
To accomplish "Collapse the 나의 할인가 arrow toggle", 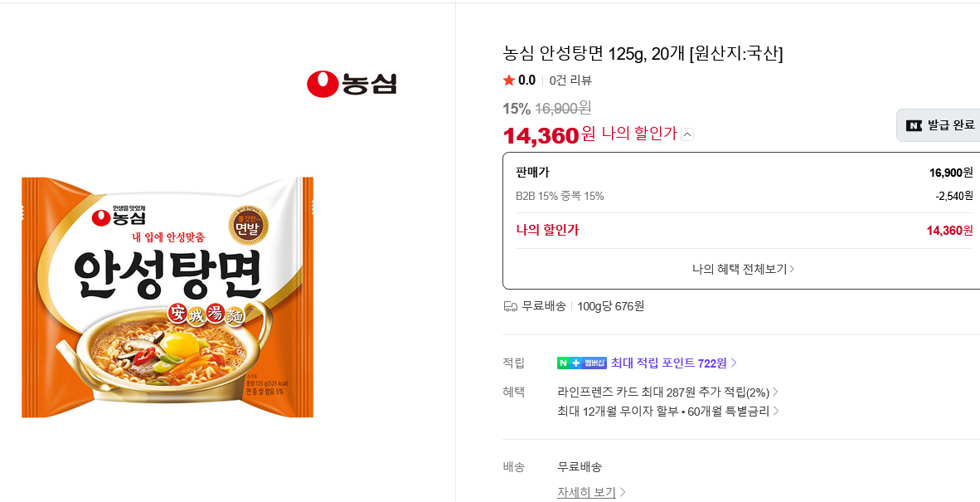I will 686,134.
